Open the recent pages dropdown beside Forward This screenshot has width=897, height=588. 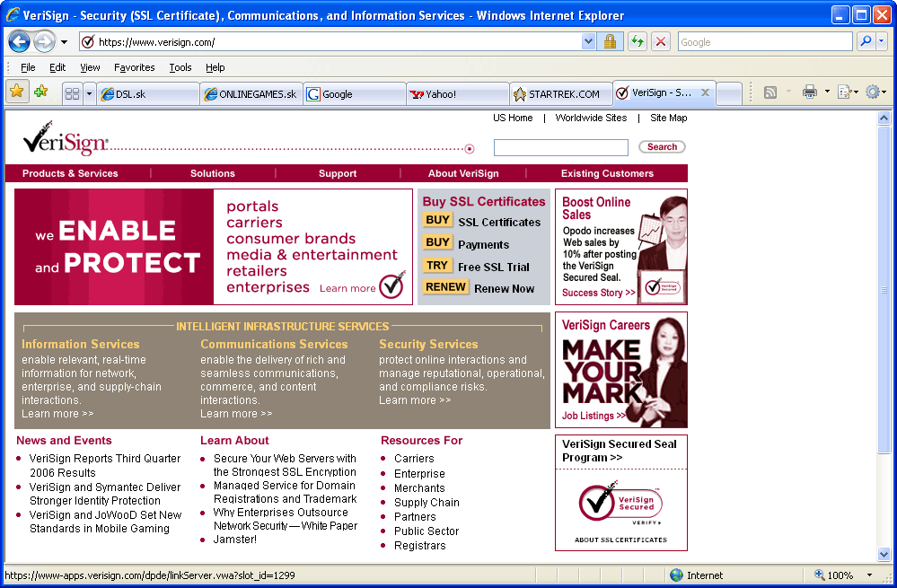[64, 42]
